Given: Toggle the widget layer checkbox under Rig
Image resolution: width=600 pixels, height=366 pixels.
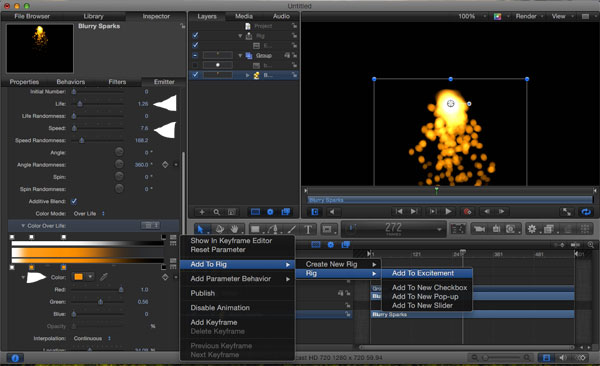Looking at the screenshot, I should tap(195, 45).
